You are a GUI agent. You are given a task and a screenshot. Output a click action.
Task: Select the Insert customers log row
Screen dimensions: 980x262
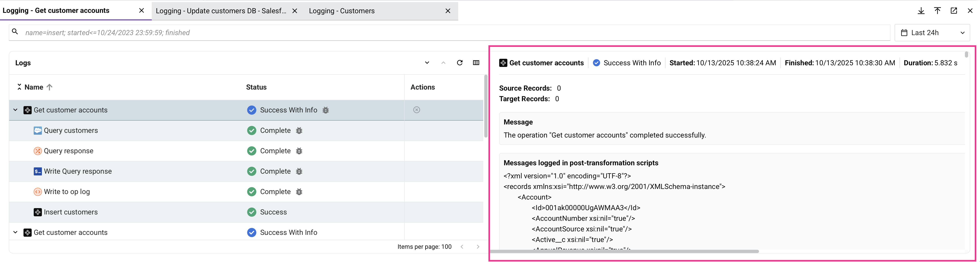[71, 212]
